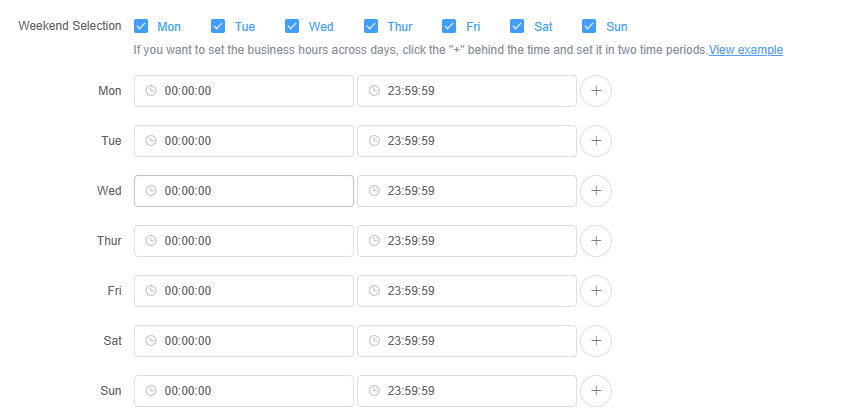Open Sunday end time picker
This screenshot has width=852, height=420.
(467, 391)
